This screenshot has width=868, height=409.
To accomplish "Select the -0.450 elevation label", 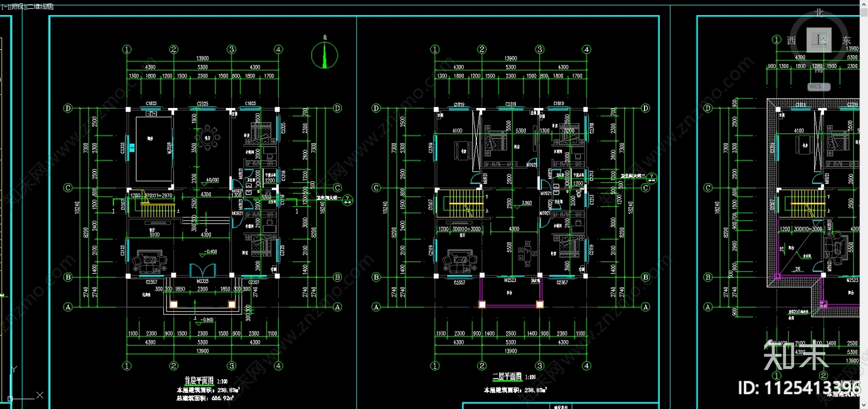I will click(x=210, y=252).
